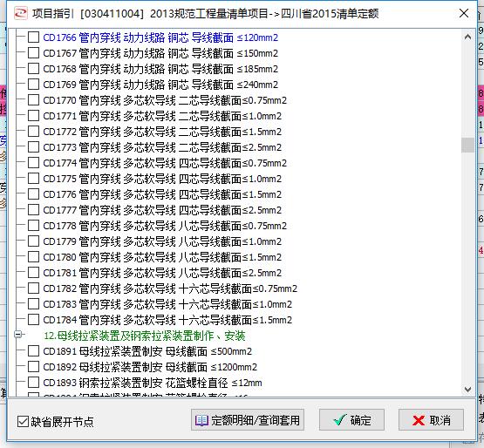Check CD1774 四芯导线截面≤0.75mm2 box
484x448 pixels.
click(x=33, y=163)
